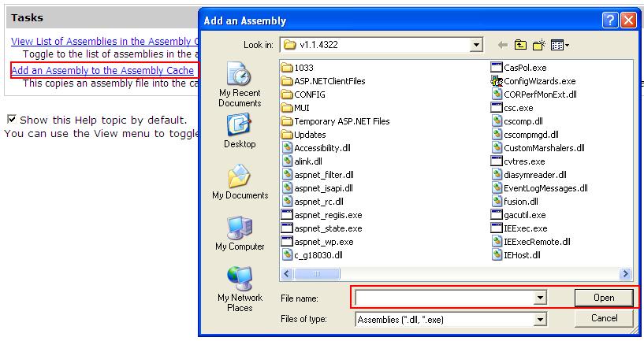Click the Back arrow in dialog toolbar
This screenshot has width=644, height=341.
tap(502, 45)
